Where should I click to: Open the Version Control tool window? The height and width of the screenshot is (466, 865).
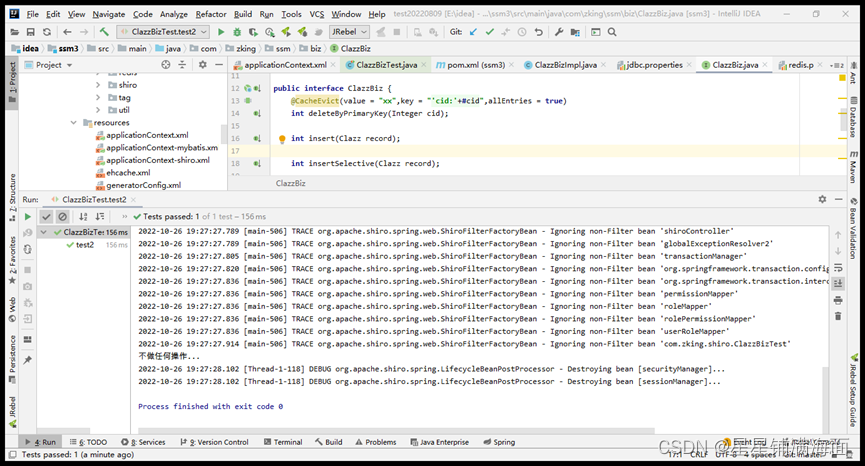[x=215, y=442]
